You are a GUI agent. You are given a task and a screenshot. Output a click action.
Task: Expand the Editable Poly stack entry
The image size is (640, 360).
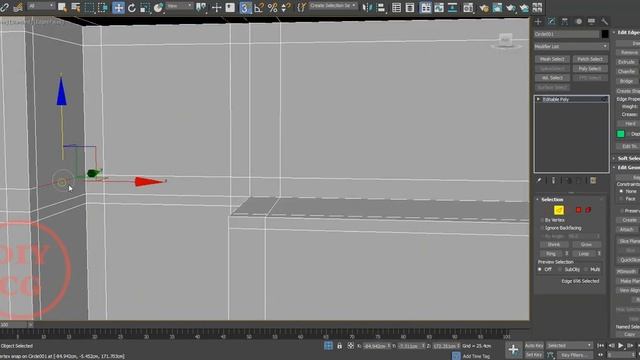coord(538,99)
